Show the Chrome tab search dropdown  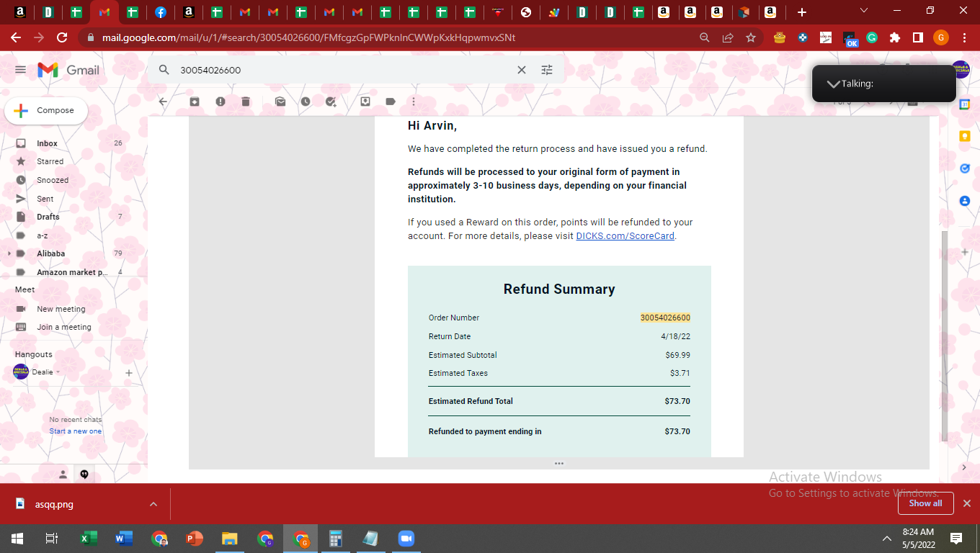click(x=864, y=11)
